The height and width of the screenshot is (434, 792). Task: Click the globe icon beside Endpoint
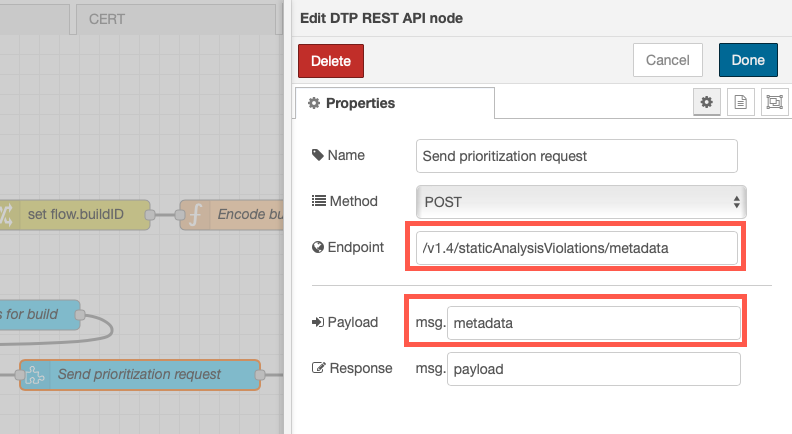tap(318, 247)
